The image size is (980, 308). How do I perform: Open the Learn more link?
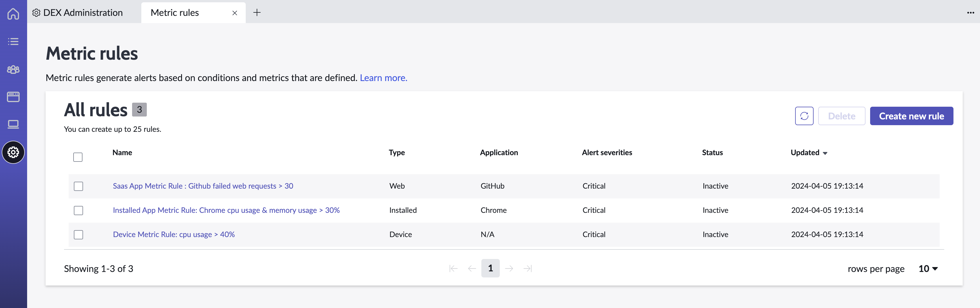click(x=384, y=78)
